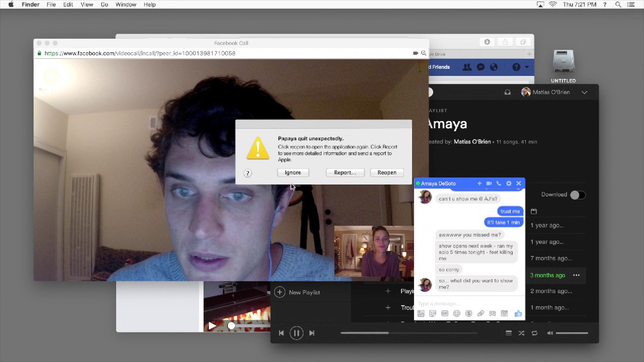Add the Troul... track with its plus icon
644x362 pixels.
click(388, 308)
